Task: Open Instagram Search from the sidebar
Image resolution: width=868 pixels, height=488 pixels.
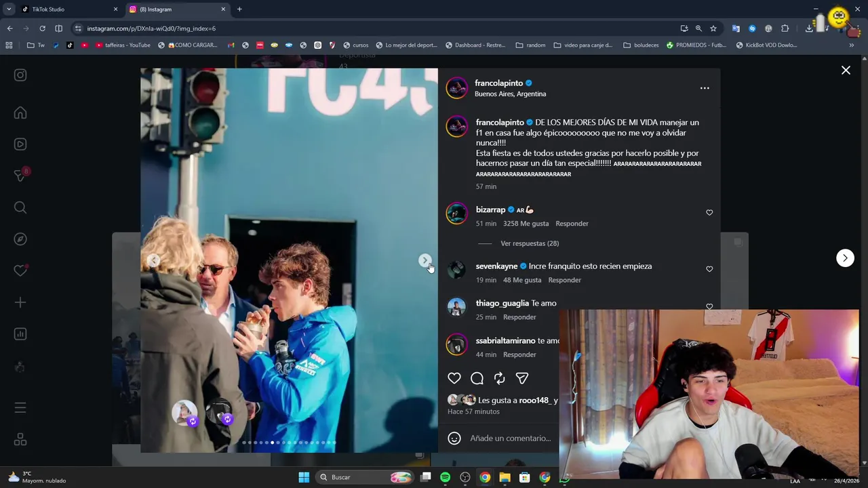Action: [x=20, y=207]
